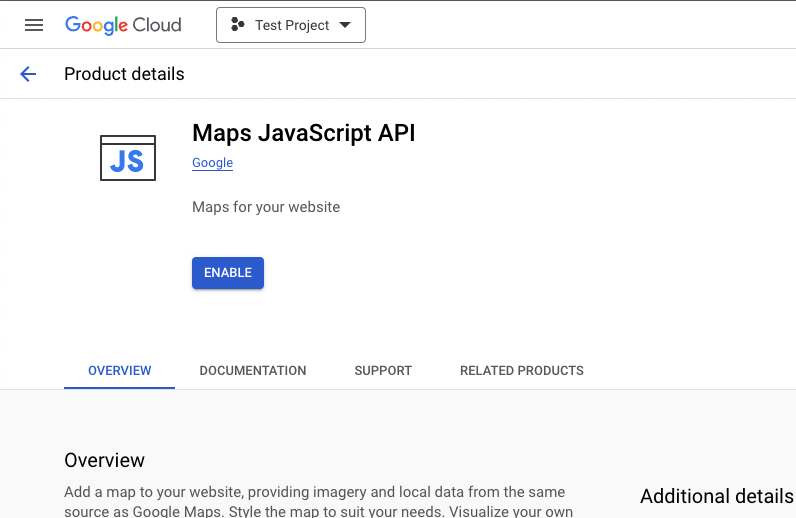The image size is (796, 518).
Task: Open the SUPPORT tab
Action: click(x=383, y=371)
